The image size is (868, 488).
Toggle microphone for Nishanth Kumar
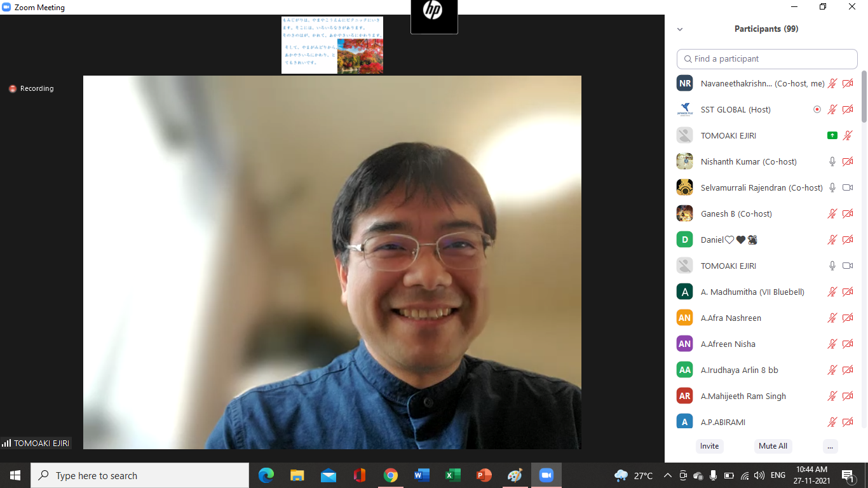coord(832,161)
